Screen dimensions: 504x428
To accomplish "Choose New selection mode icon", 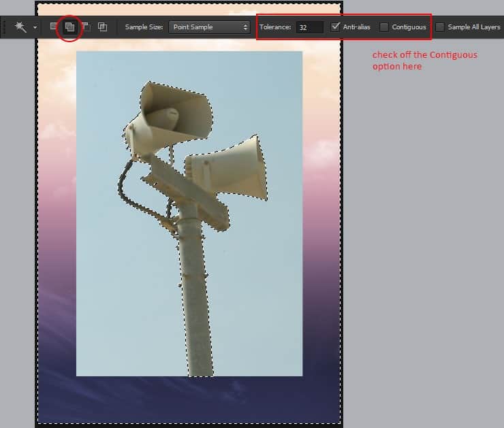I will (54, 27).
